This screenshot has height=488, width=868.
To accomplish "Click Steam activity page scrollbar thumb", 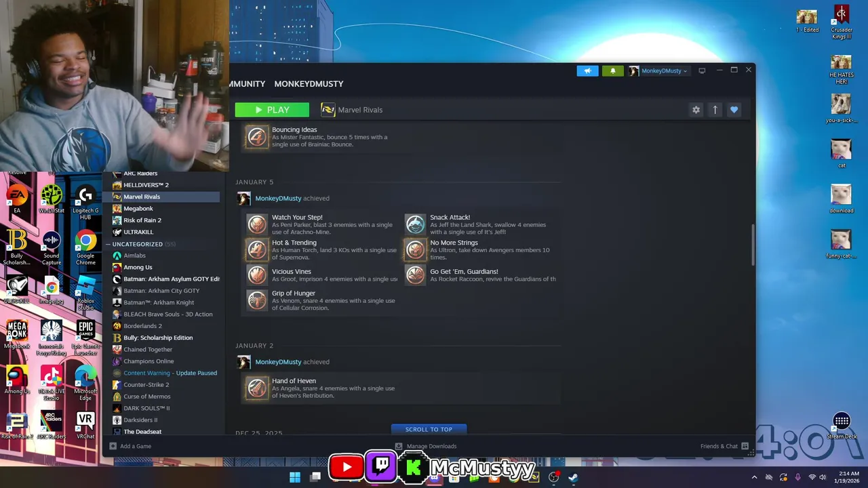I will [x=751, y=245].
